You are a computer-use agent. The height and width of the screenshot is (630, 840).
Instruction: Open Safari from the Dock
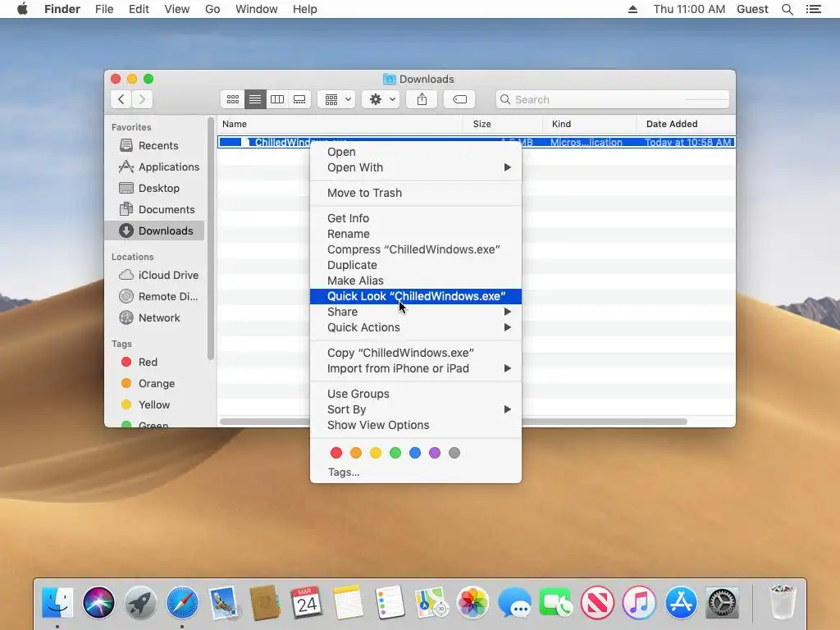pos(182,603)
